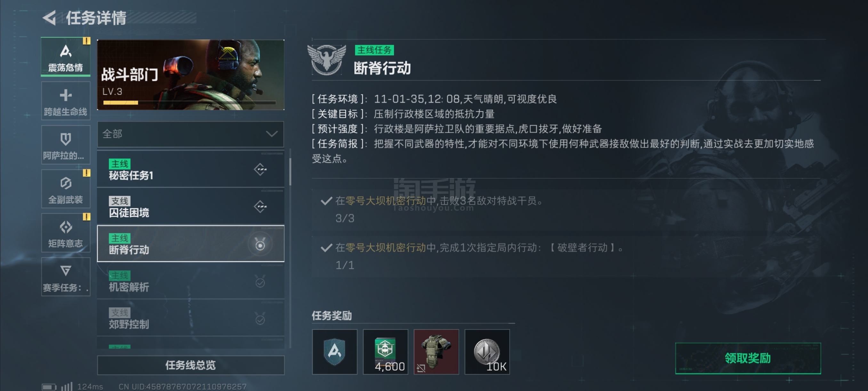Image resolution: width=868 pixels, height=391 pixels.
Task: Expand the 全部 filter dropdown
Action: [190, 134]
